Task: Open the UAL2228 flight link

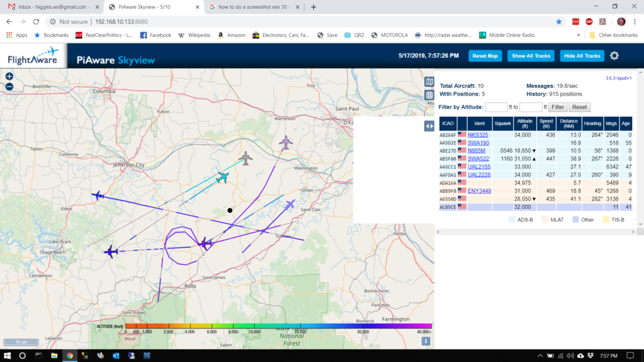Action: [479, 175]
